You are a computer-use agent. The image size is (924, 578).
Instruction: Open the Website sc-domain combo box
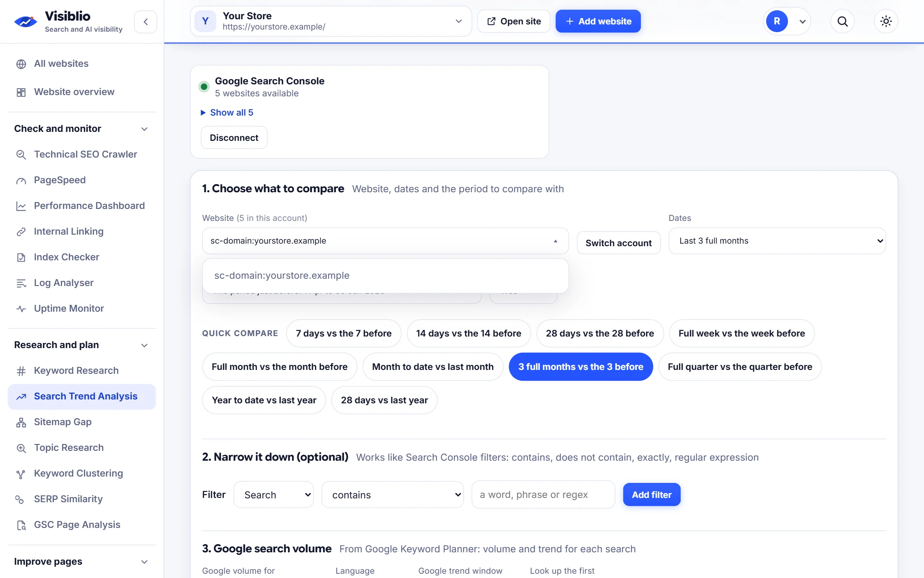coord(385,241)
